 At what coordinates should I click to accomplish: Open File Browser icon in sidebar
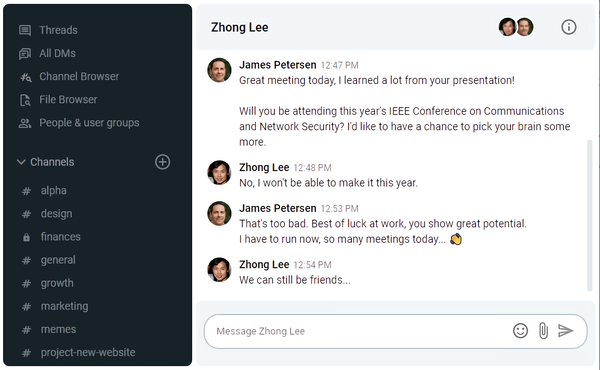coord(25,100)
